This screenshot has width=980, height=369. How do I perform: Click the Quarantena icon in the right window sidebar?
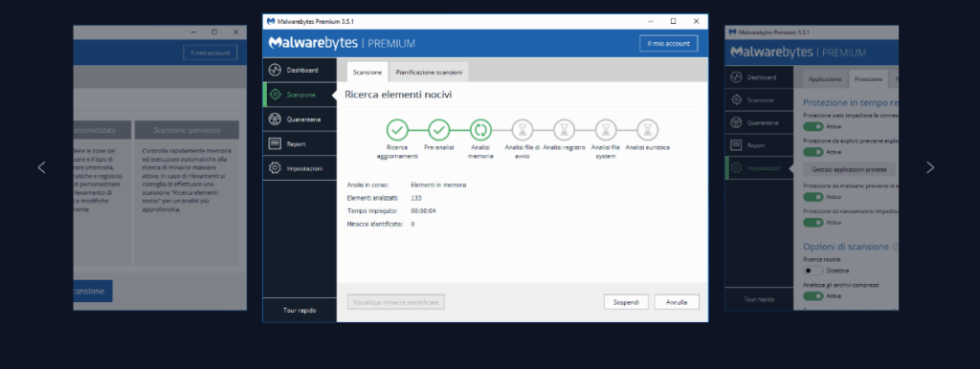[x=736, y=123]
